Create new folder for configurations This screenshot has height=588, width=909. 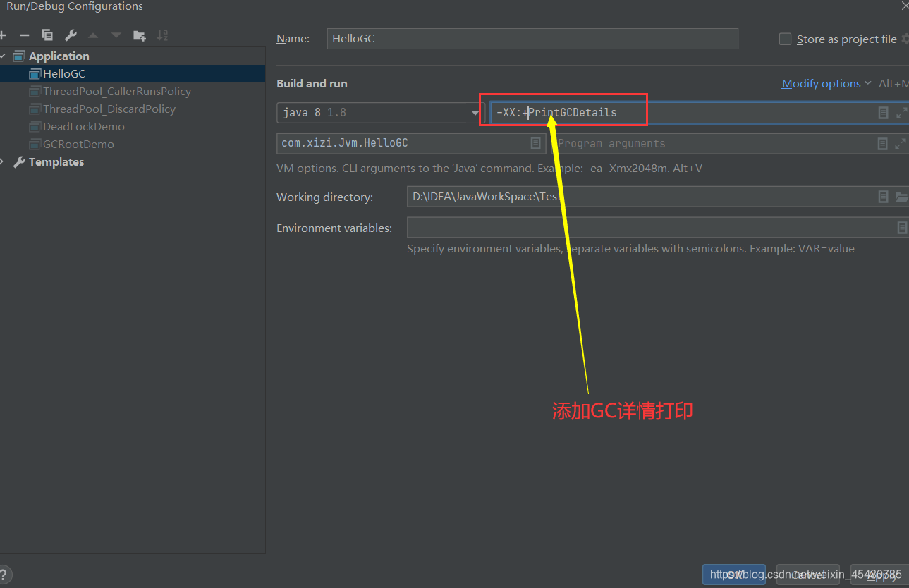(x=140, y=35)
